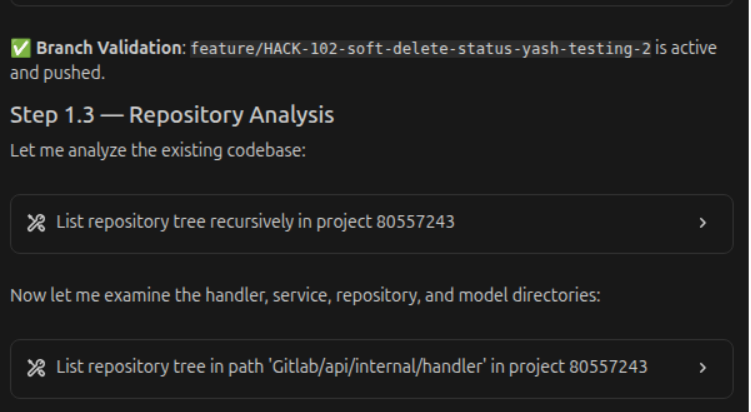Click the tools icon in the handler path card
The width and height of the screenshot is (751, 412).
coord(35,367)
